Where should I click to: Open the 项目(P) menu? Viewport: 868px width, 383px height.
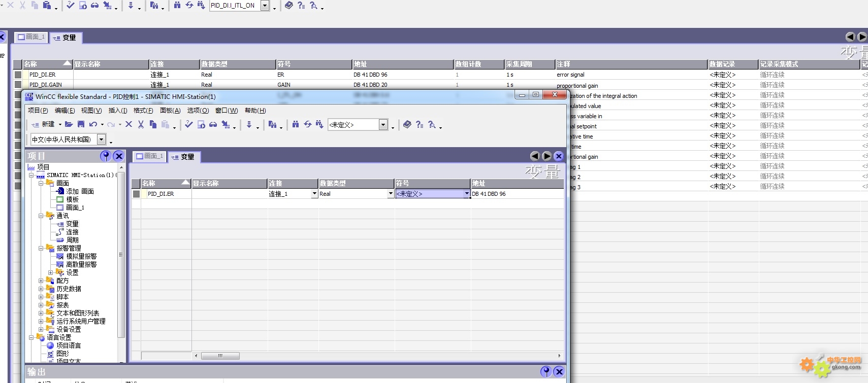[38, 111]
